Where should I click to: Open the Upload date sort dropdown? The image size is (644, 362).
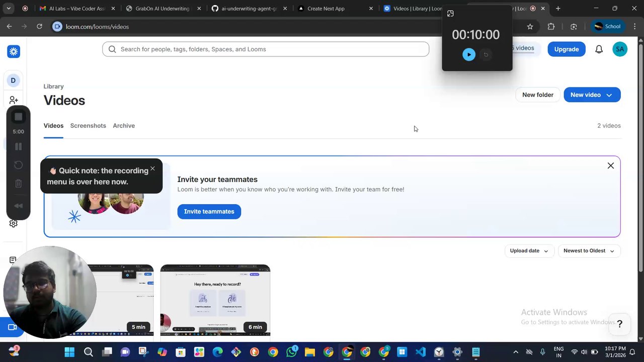(529, 251)
